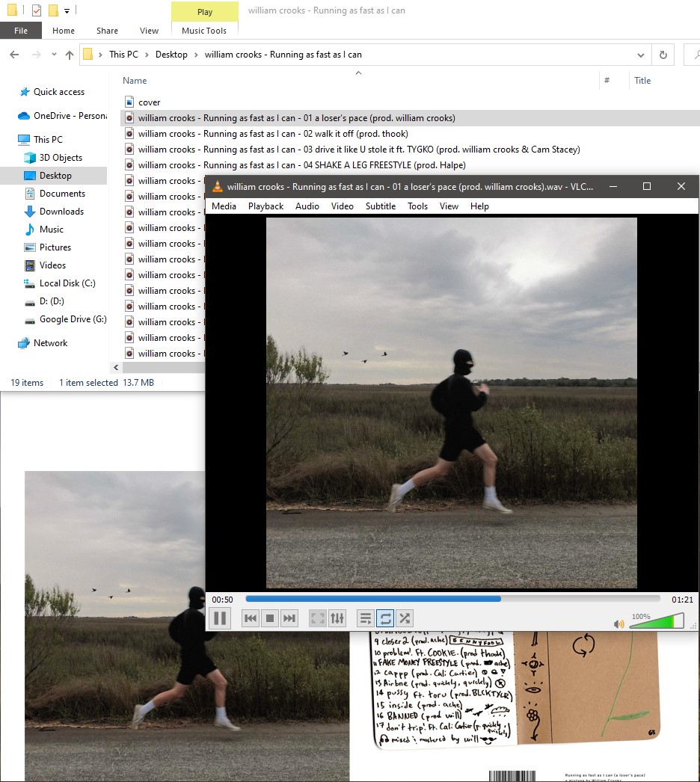Open the Music Tools ribbon tab
700x782 pixels.
coord(204,31)
